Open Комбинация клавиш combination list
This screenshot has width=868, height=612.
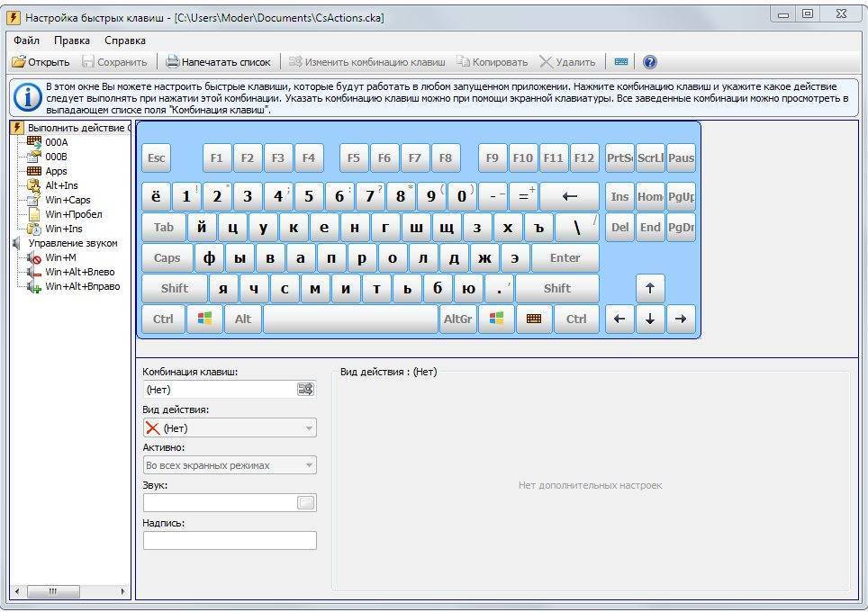point(230,390)
